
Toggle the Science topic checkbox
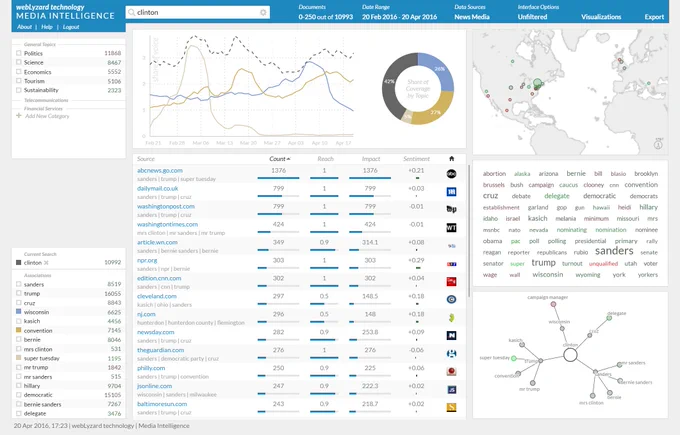(x=19, y=62)
